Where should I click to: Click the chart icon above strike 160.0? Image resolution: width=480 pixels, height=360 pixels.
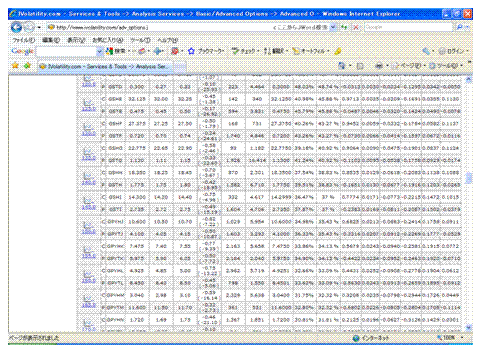[x=88, y=274]
